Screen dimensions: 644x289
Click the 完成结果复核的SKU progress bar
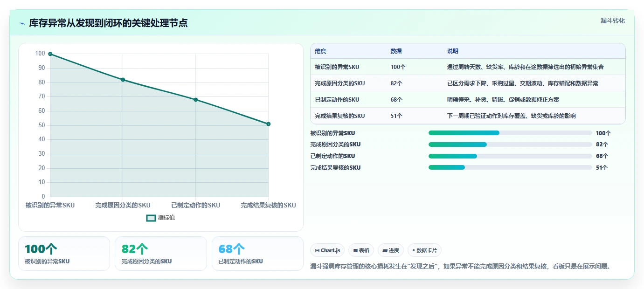[510, 167]
